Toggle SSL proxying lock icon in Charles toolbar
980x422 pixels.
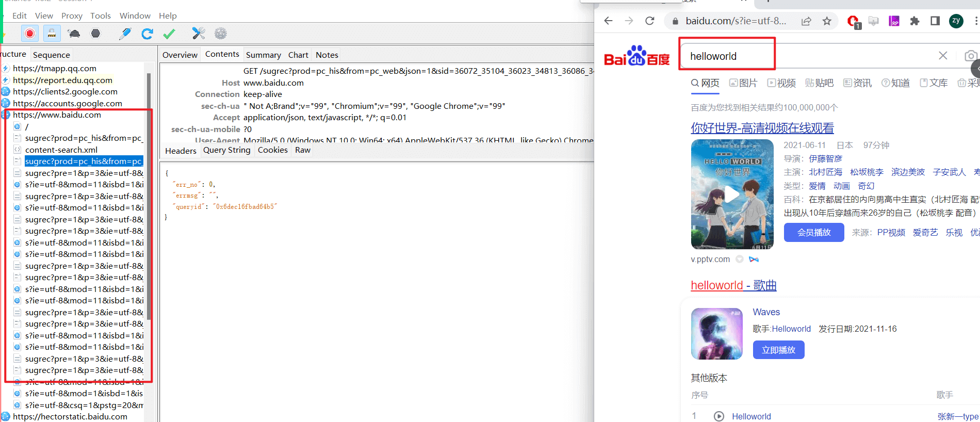point(52,34)
